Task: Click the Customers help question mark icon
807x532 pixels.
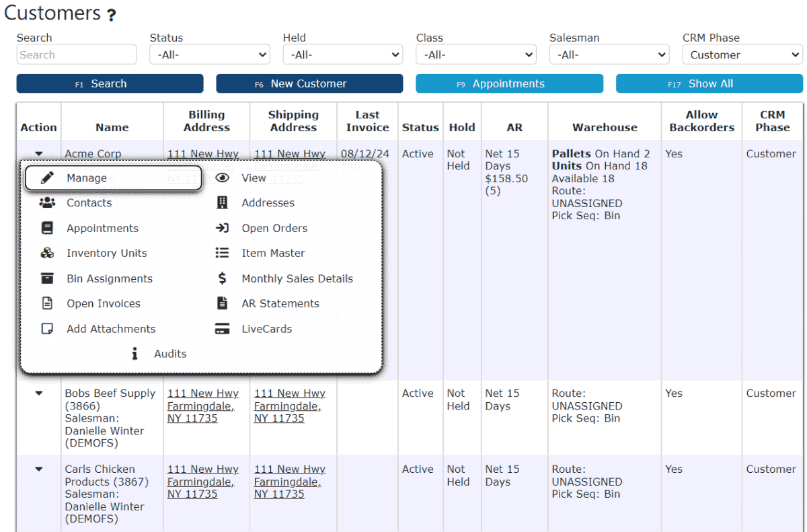Action: [111, 15]
